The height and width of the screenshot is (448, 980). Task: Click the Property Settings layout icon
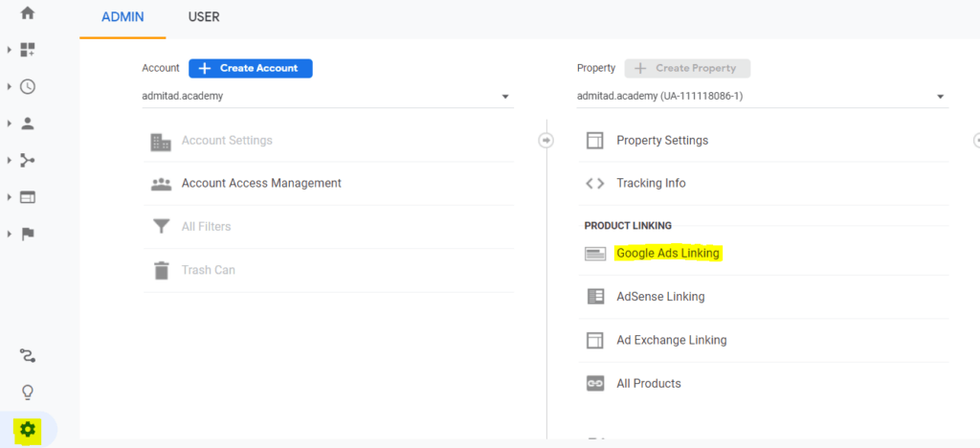pyautogui.click(x=594, y=141)
